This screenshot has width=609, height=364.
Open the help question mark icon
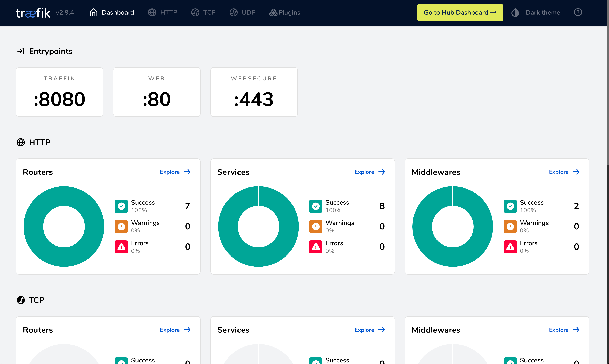[x=578, y=12]
